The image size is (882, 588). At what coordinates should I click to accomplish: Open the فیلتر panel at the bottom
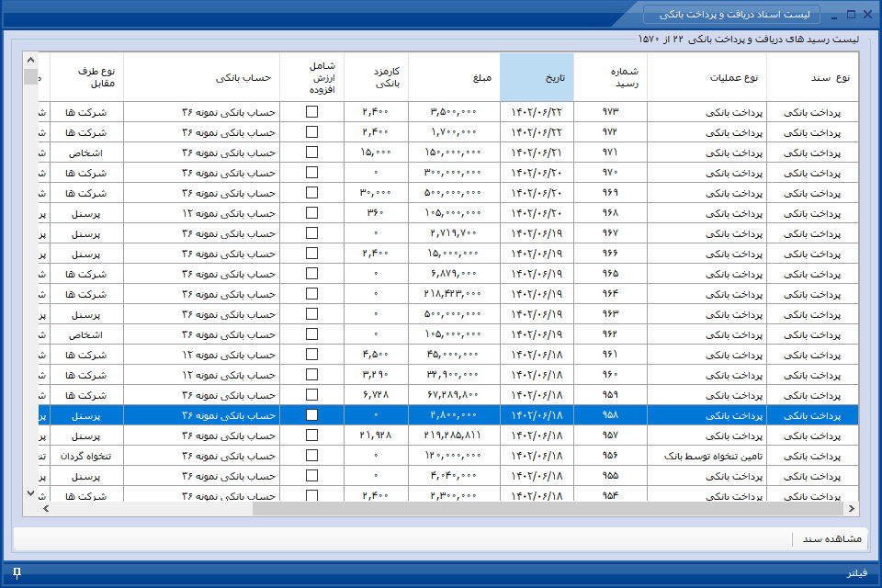pyautogui.click(x=856, y=572)
